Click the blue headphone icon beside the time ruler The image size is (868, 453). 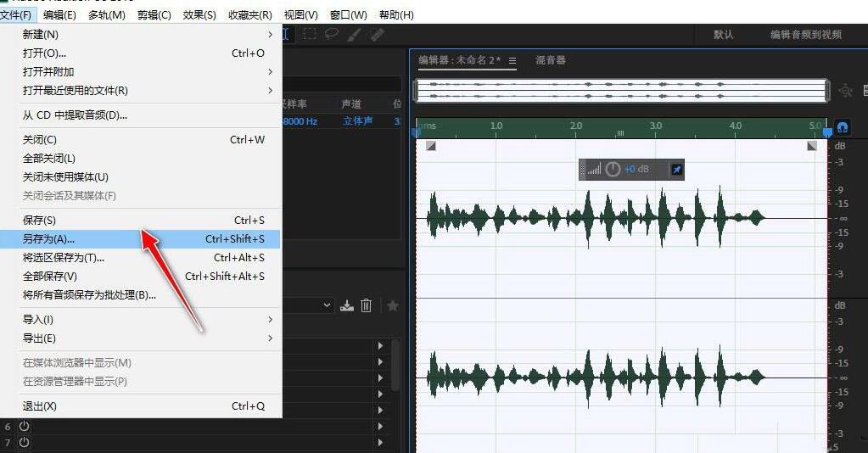pos(843,126)
